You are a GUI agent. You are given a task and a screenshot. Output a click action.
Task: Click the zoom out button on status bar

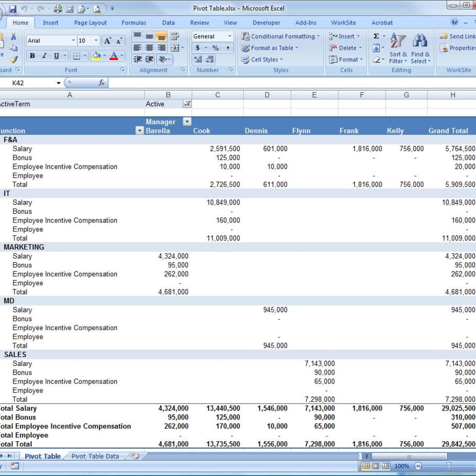click(x=419, y=466)
